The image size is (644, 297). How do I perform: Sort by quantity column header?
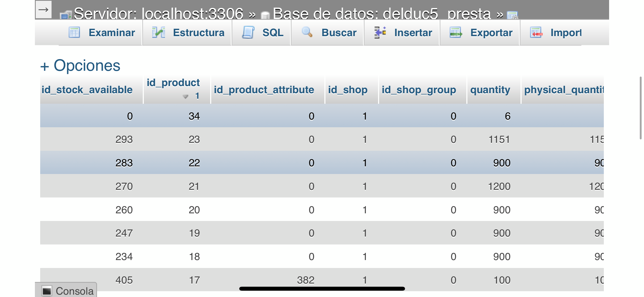point(490,90)
